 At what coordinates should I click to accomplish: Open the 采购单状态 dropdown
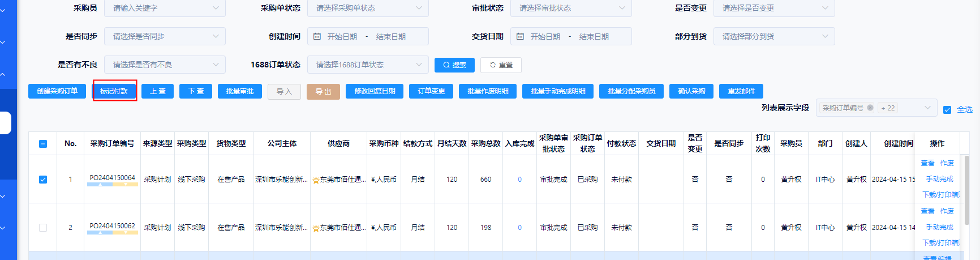pyautogui.click(x=368, y=8)
